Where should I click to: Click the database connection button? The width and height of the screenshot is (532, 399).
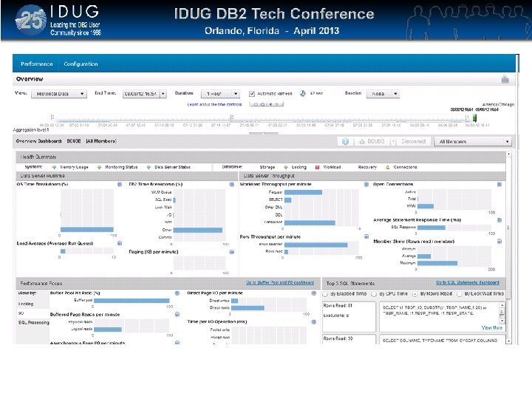pyautogui.click(x=372, y=141)
